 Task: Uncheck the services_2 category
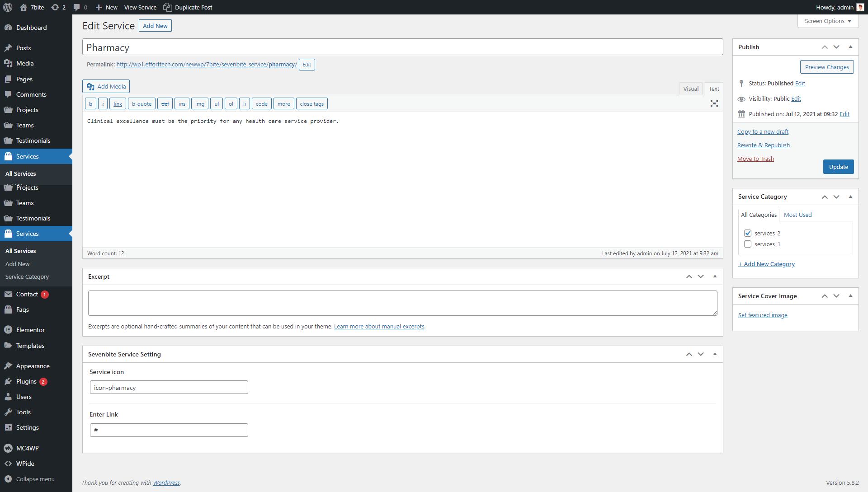(748, 233)
